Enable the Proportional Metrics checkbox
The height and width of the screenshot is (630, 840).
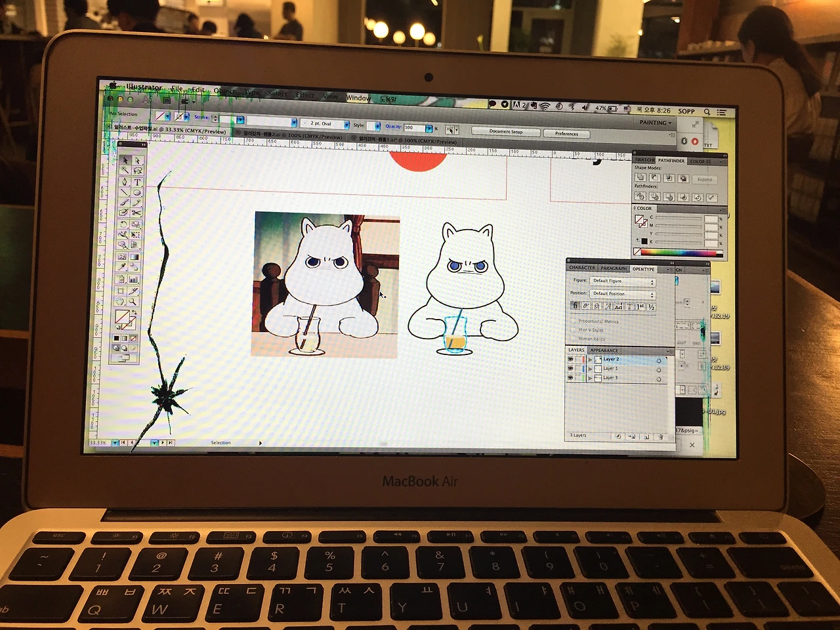click(574, 322)
